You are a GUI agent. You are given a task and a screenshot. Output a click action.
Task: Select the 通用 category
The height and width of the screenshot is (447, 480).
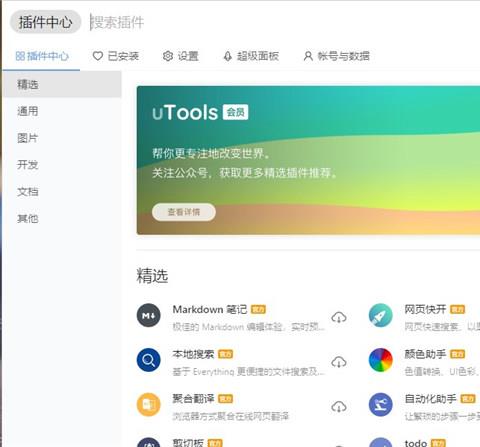(62, 111)
